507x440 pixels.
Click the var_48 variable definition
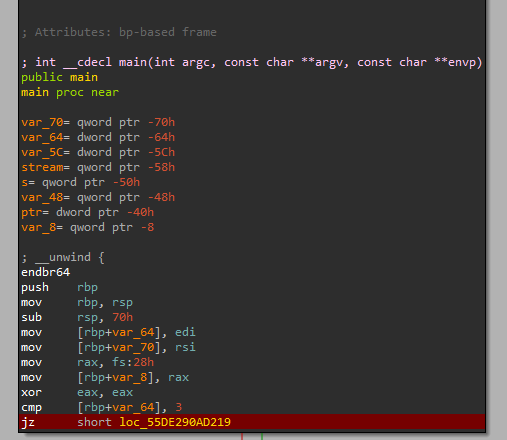(98, 197)
